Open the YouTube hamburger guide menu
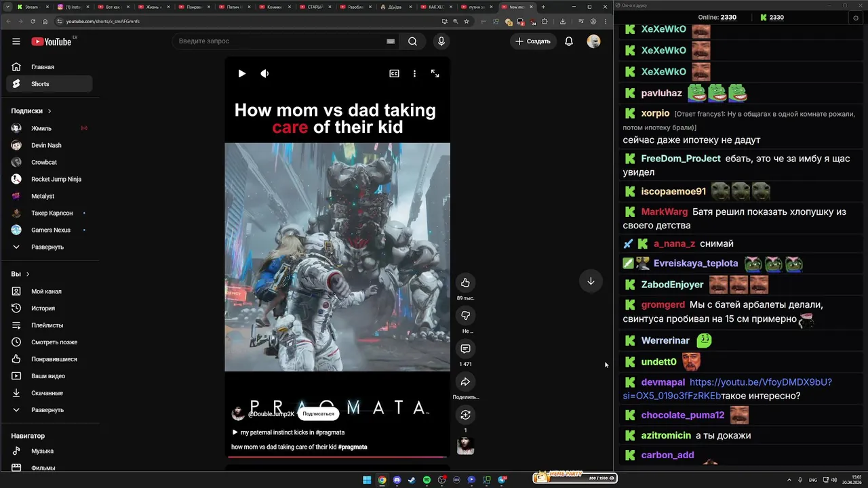The width and height of the screenshot is (868, 488). pyautogui.click(x=16, y=41)
